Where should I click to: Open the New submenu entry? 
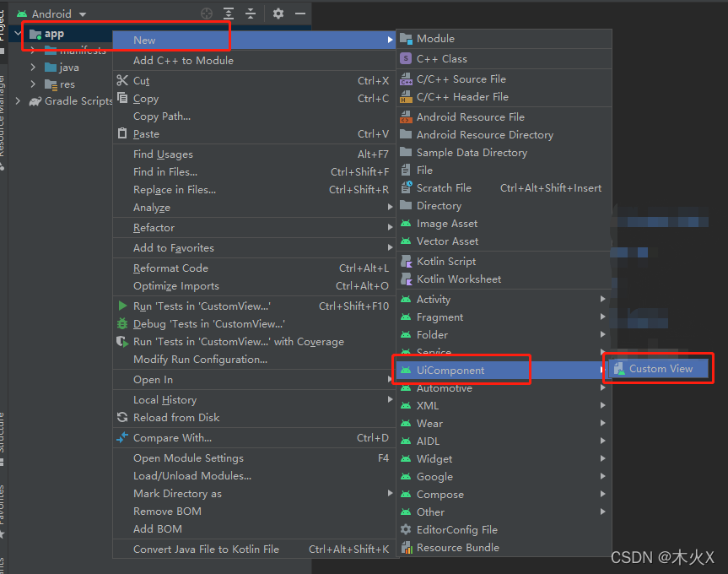(x=254, y=40)
